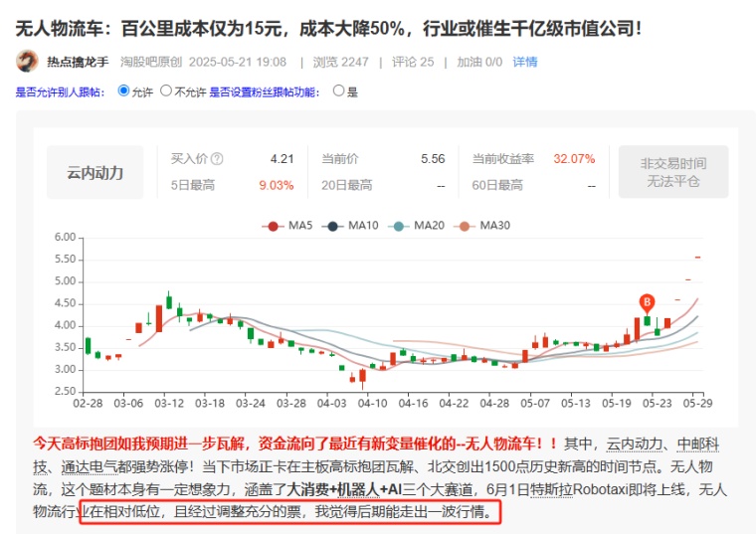
Task: Click the author avatar image
Action: click(x=27, y=62)
